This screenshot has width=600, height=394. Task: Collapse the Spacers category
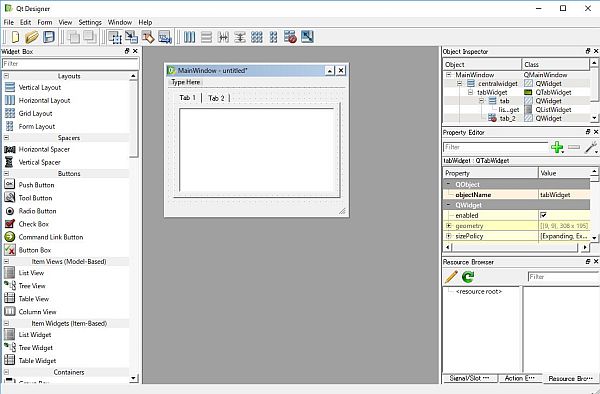point(7,138)
